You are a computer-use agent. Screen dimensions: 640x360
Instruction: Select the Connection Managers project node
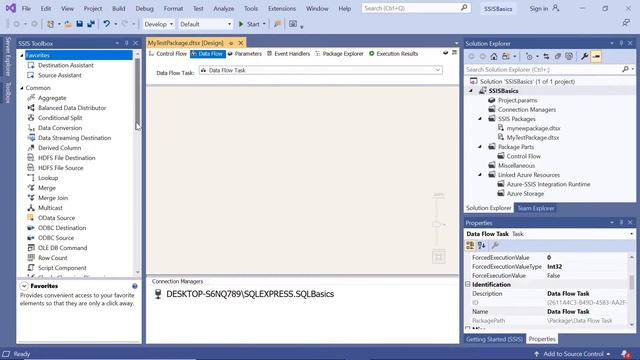(527, 109)
